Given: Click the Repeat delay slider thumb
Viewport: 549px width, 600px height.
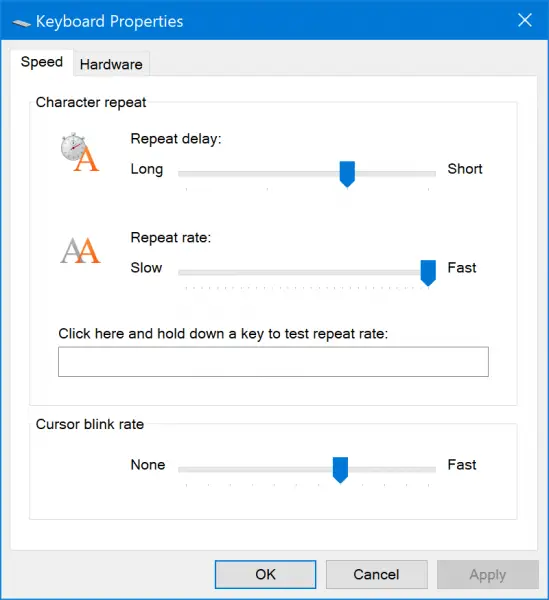Looking at the screenshot, I should (347, 174).
